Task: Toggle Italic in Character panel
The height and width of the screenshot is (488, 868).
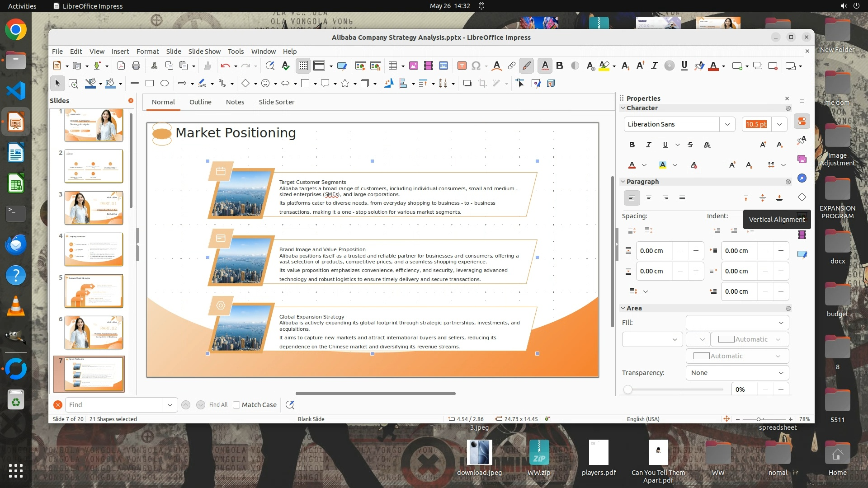Action: [649, 145]
